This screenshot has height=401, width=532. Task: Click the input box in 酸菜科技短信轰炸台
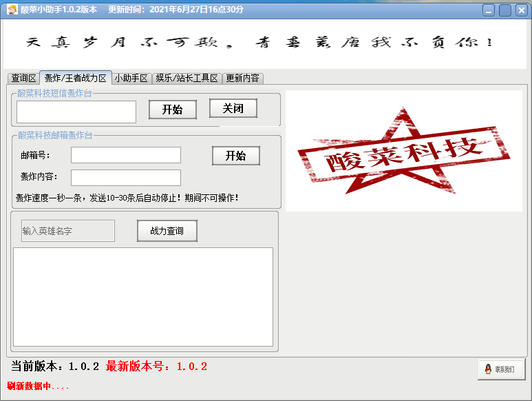point(76,112)
